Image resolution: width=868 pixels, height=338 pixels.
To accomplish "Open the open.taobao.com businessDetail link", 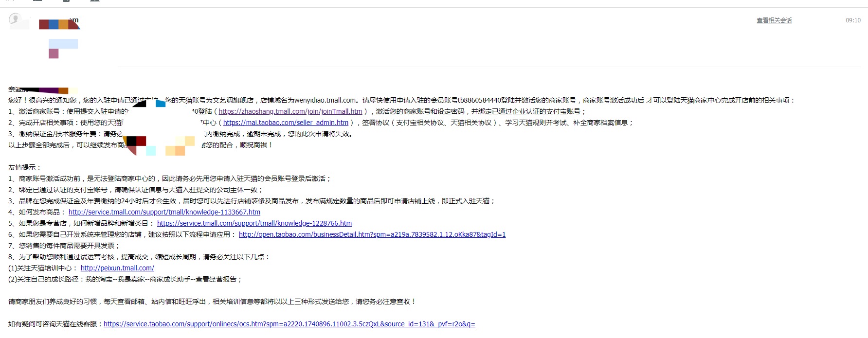I will 372,235.
